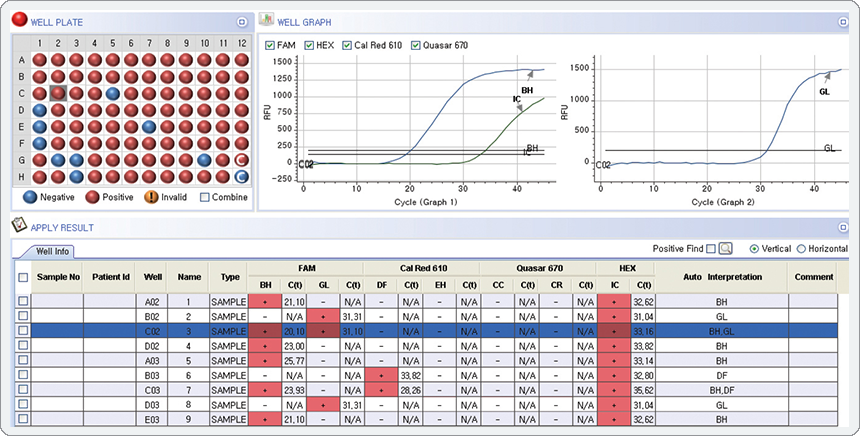Screen dimensions: 860x436
Task: Click the Well Graph chart icon
Action: point(266,19)
